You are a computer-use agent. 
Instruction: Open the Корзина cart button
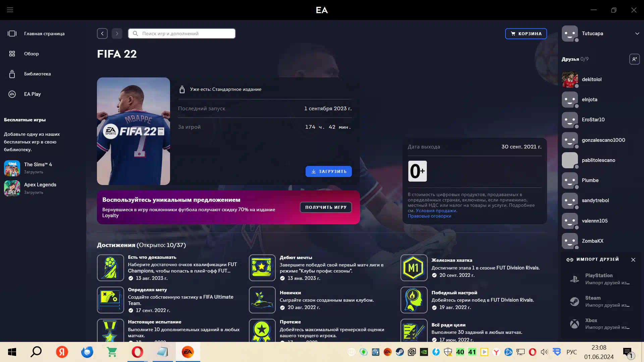526,34
